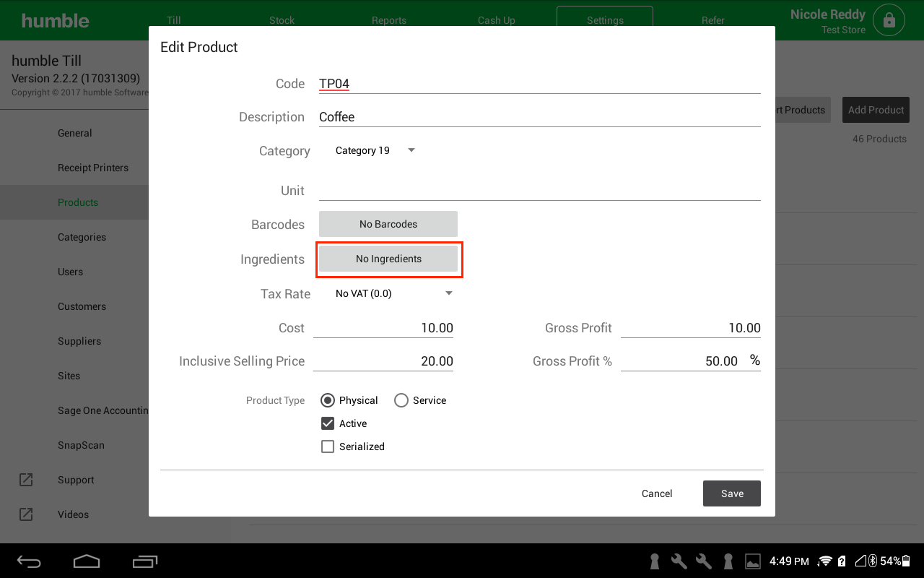Switch to the Till tab
Viewport: 924px width, 578px height.
tap(173, 20)
